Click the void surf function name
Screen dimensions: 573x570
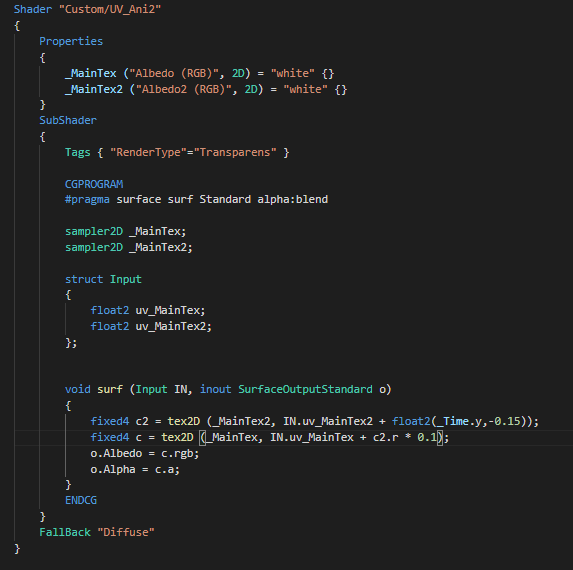coord(110,390)
